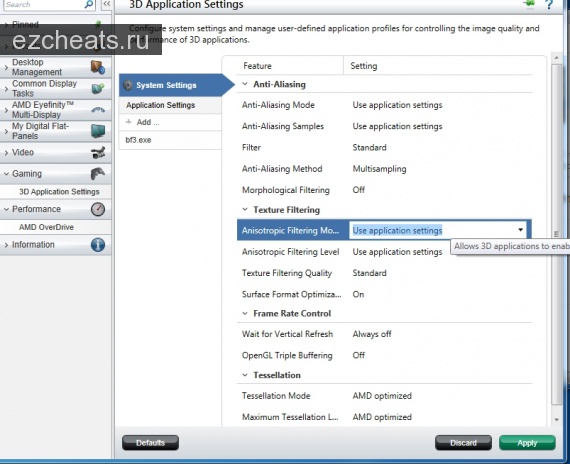
Task: Collapse the Frame Rate Control group
Action: pyautogui.click(x=245, y=313)
